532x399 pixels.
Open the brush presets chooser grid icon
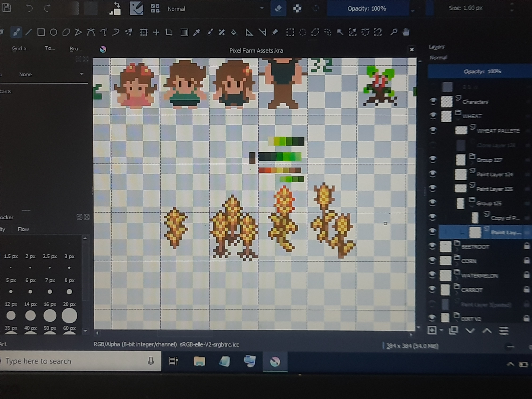pos(155,8)
